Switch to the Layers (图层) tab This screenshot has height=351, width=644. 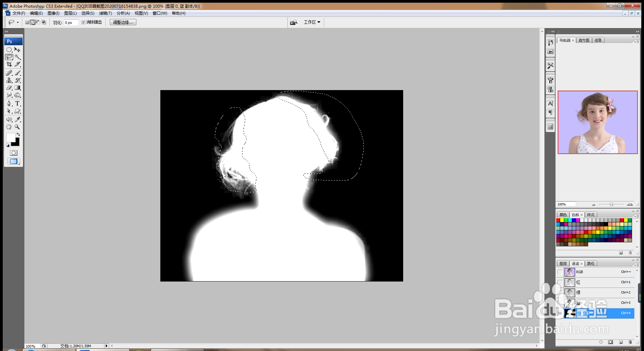pyautogui.click(x=563, y=264)
